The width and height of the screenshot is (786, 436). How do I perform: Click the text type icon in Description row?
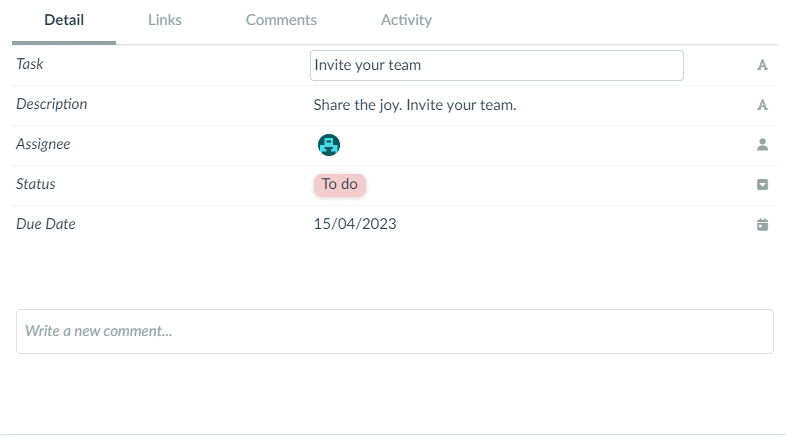click(x=762, y=105)
